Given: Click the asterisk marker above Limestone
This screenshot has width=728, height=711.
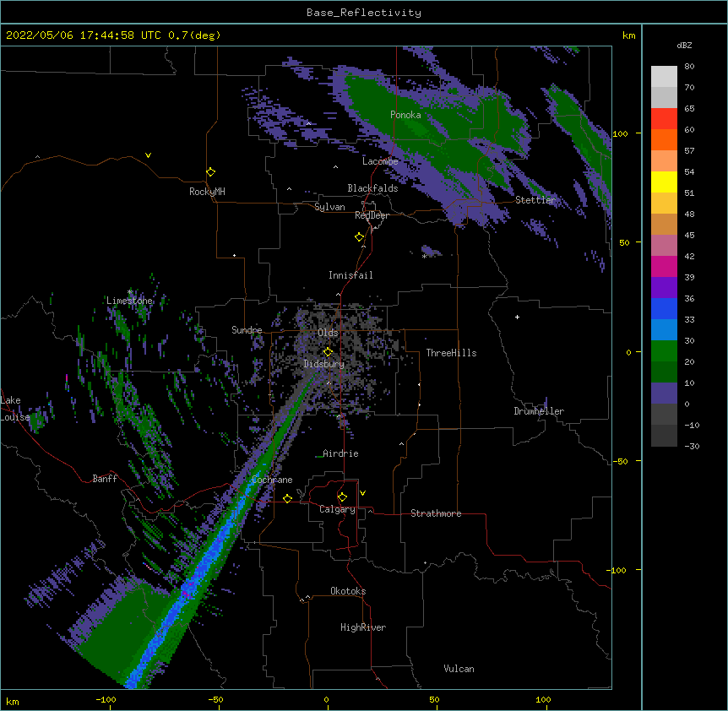Looking at the screenshot, I should pos(130,292).
